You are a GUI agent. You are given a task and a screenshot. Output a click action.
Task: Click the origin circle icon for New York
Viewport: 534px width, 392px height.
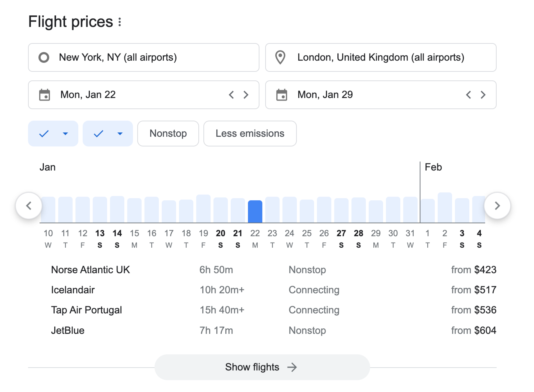tap(44, 57)
